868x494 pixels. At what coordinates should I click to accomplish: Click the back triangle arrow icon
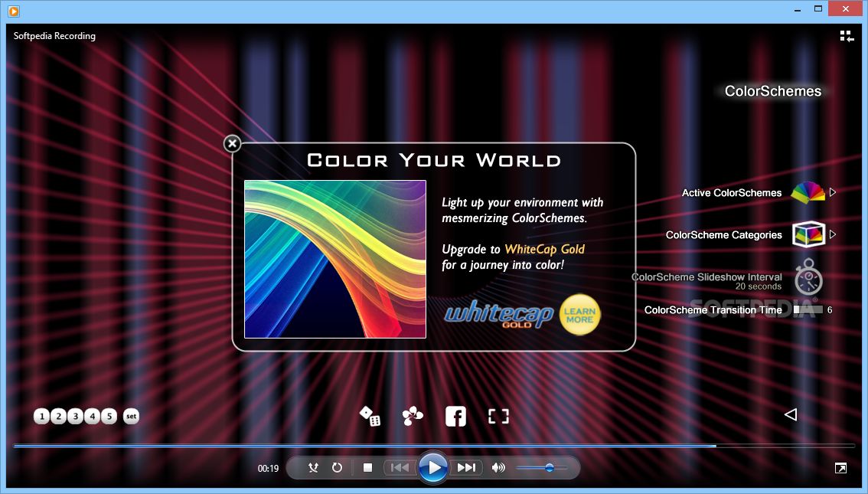tap(791, 414)
